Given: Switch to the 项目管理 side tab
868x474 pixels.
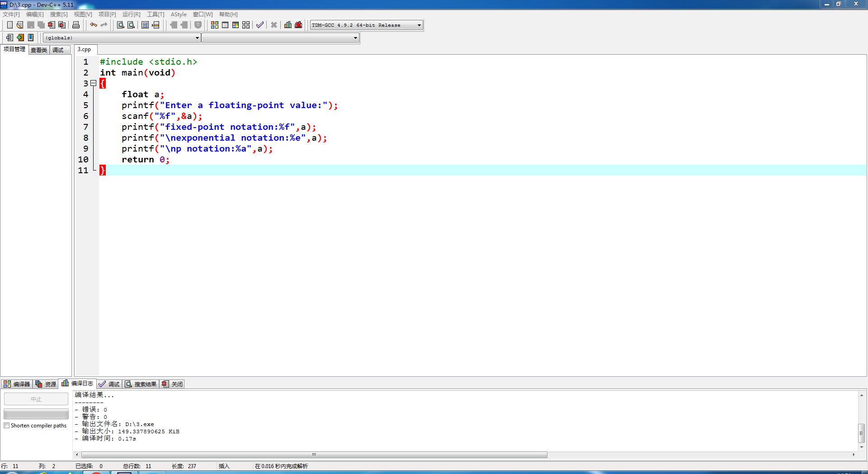Looking at the screenshot, I should pos(14,49).
